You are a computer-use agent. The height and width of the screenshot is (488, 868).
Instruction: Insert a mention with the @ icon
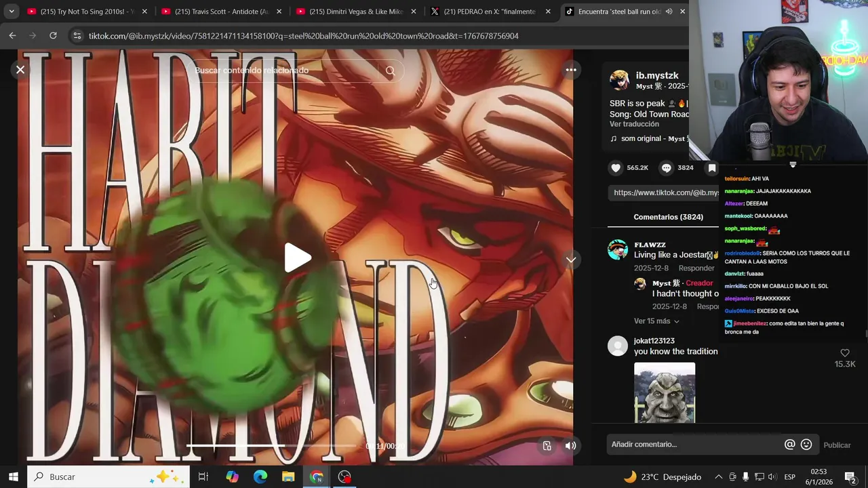(x=790, y=445)
